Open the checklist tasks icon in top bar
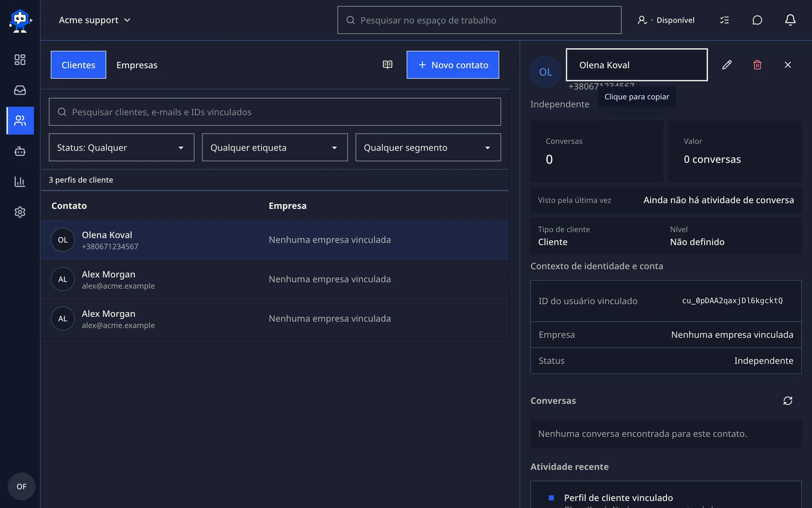 pyautogui.click(x=724, y=20)
